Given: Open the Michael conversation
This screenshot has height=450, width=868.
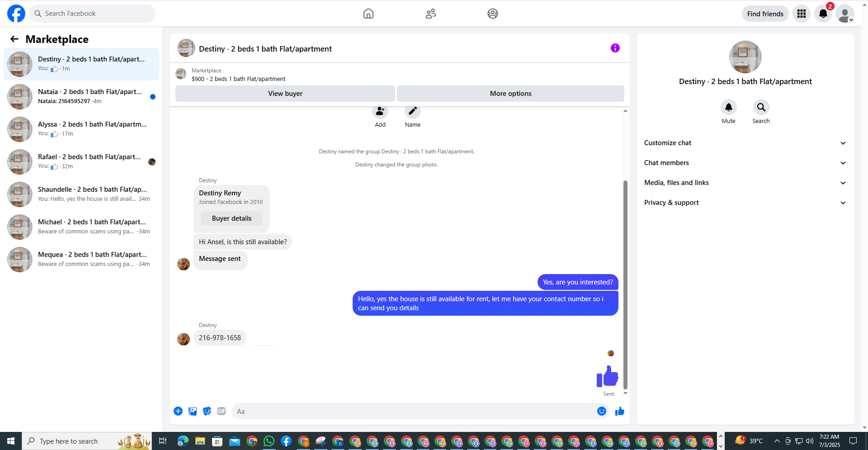Looking at the screenshot, I should 81,227.
